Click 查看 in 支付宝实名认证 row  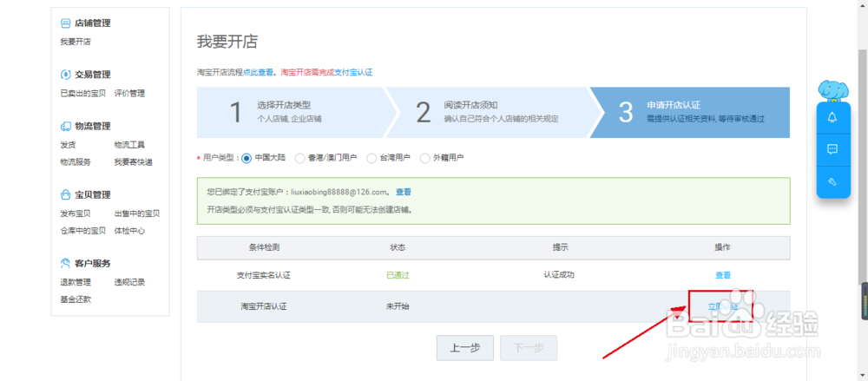723,275
